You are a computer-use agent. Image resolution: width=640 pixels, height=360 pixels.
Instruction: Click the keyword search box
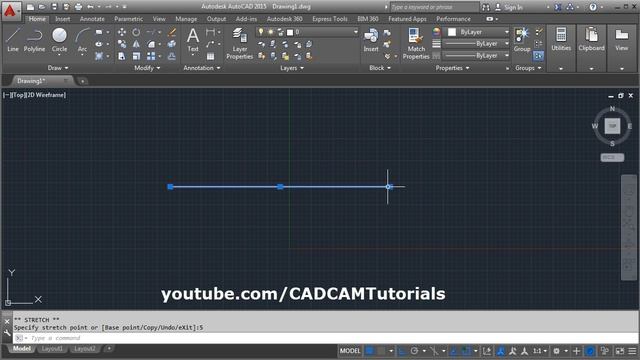(435, 7)
